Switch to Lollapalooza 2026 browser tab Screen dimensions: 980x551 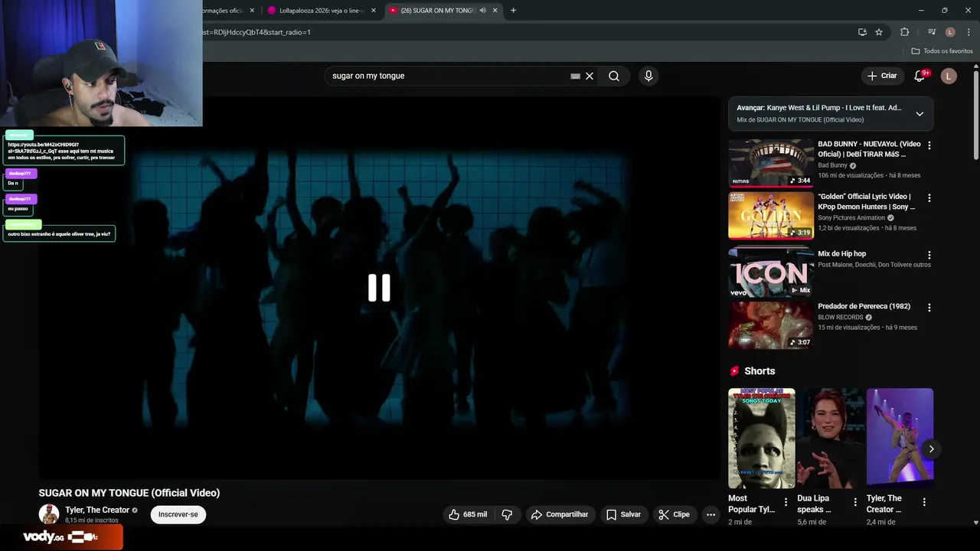320,11
